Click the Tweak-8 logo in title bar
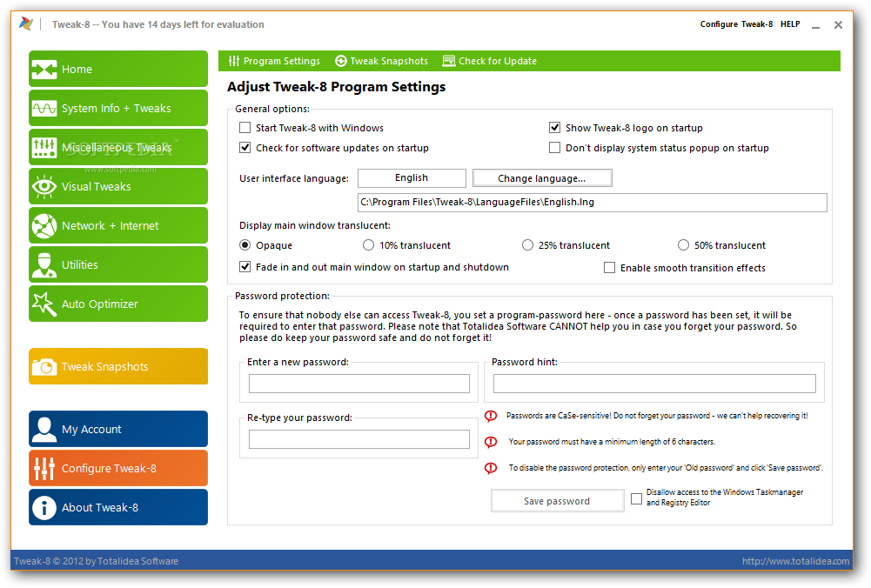This screenshot has height=588, width=871. (x=25, y=23)
